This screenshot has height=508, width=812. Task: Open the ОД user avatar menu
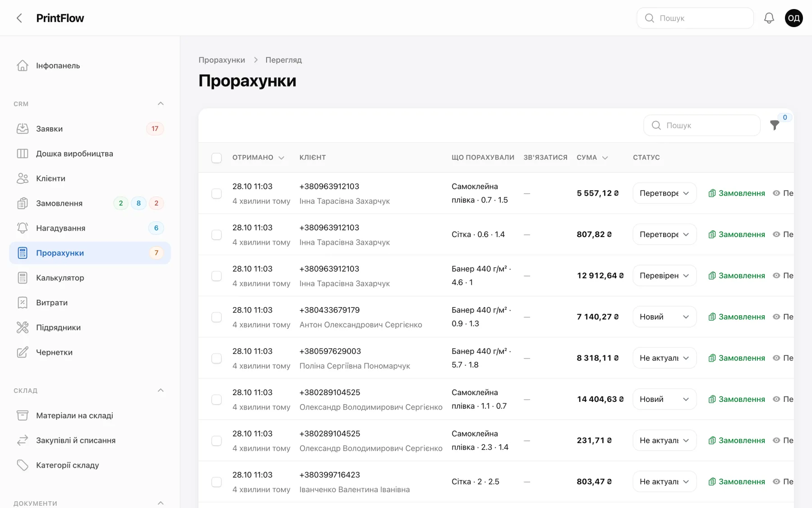794,18
